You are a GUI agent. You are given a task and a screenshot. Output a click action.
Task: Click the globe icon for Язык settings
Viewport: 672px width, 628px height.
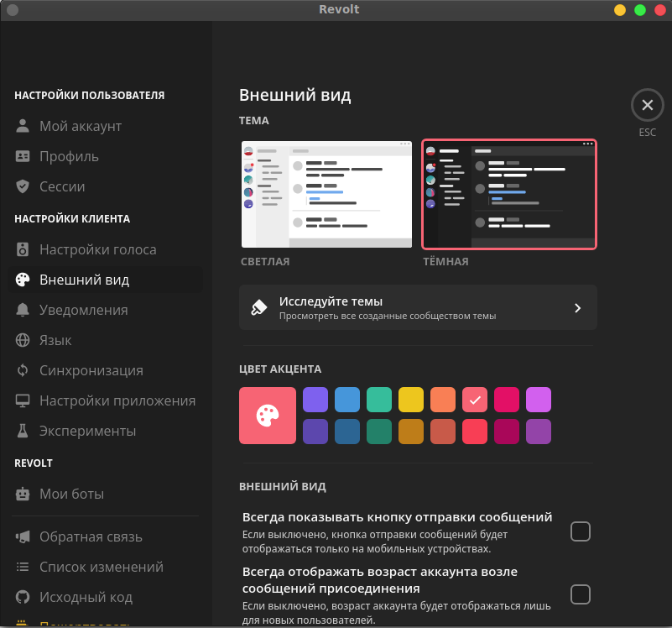click(22, 340)
